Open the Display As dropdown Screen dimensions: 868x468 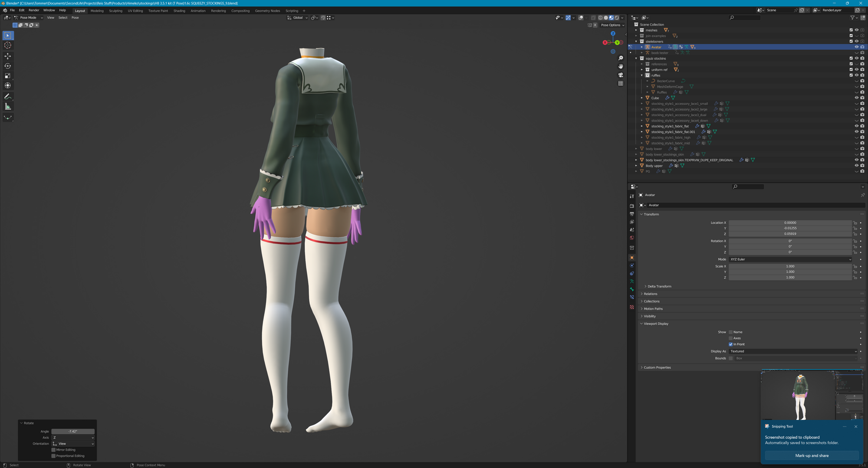(793, 351)
